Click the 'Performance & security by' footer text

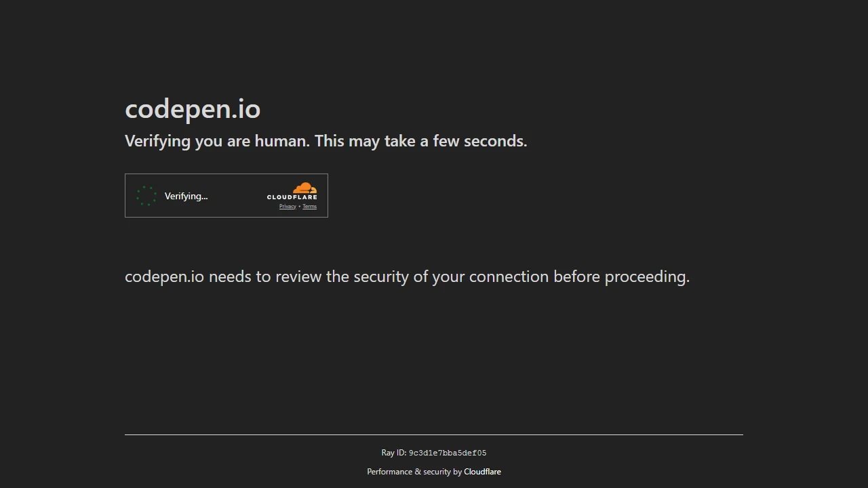414,471
